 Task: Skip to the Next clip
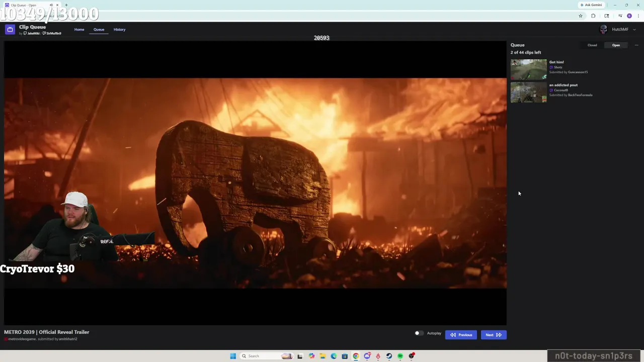click(494, 335)
